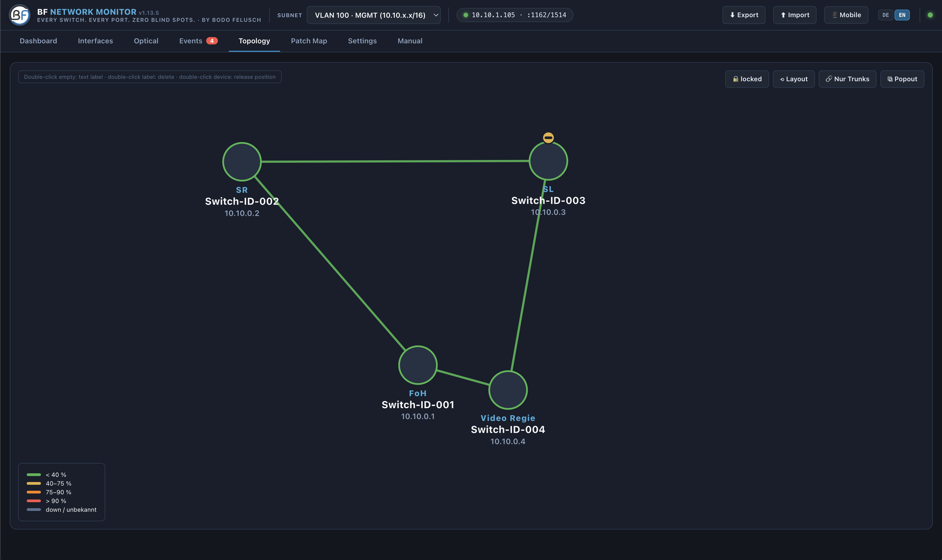Click the link between Switch-ID-003 and Switch-ID-004
This screenshot has width=942, height=560.
528,275
